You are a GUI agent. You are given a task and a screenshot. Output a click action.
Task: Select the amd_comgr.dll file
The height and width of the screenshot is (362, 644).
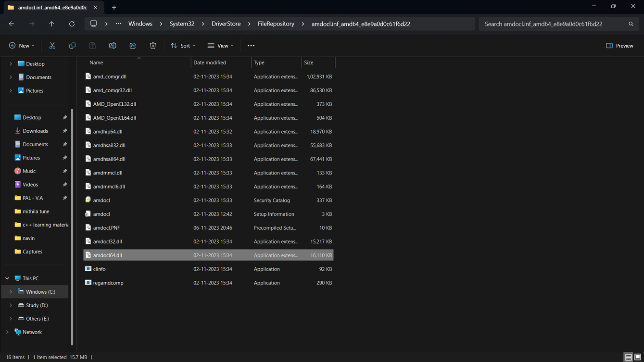[x=208, y=76]
